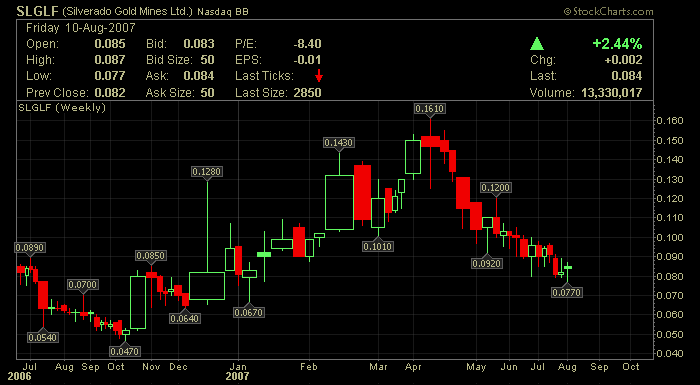Click the Open value 0.085

point(110,44)
